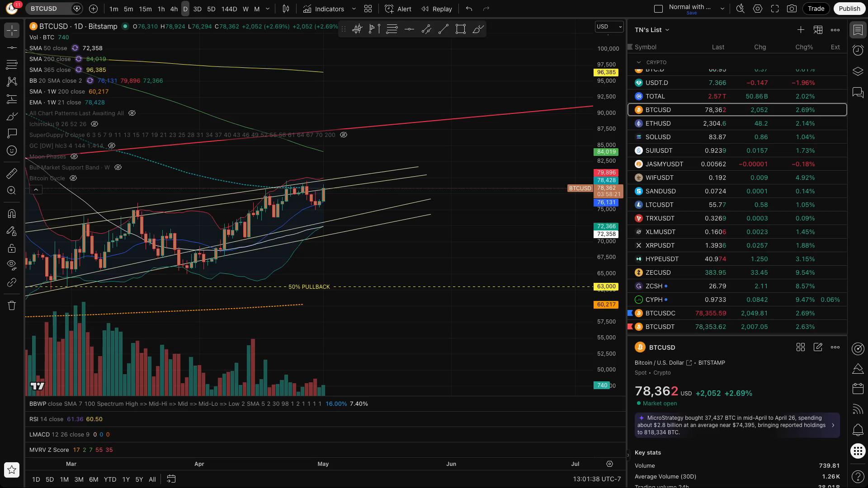Open the candlestick chart style menu
The image size is (868, 488).
click(x=286, y=9)
